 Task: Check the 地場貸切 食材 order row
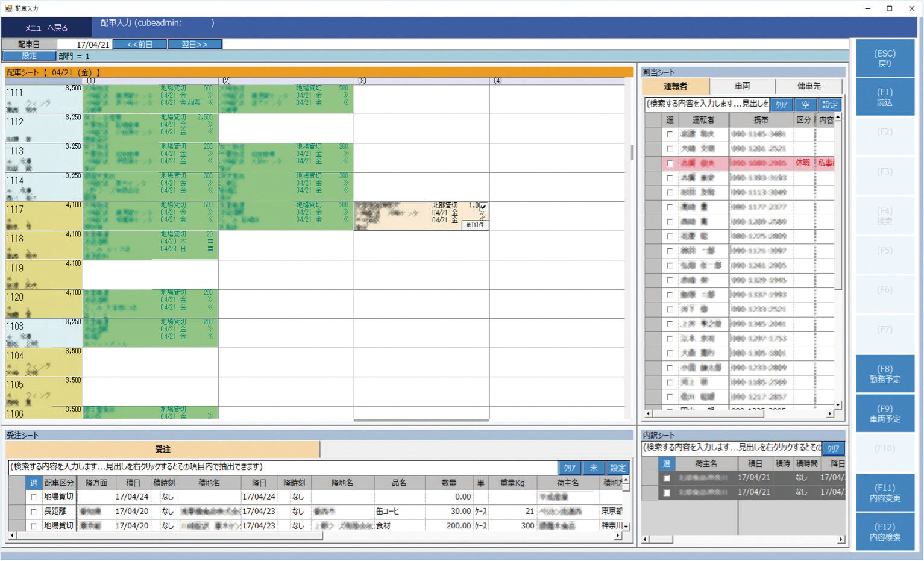pos(33,526)
